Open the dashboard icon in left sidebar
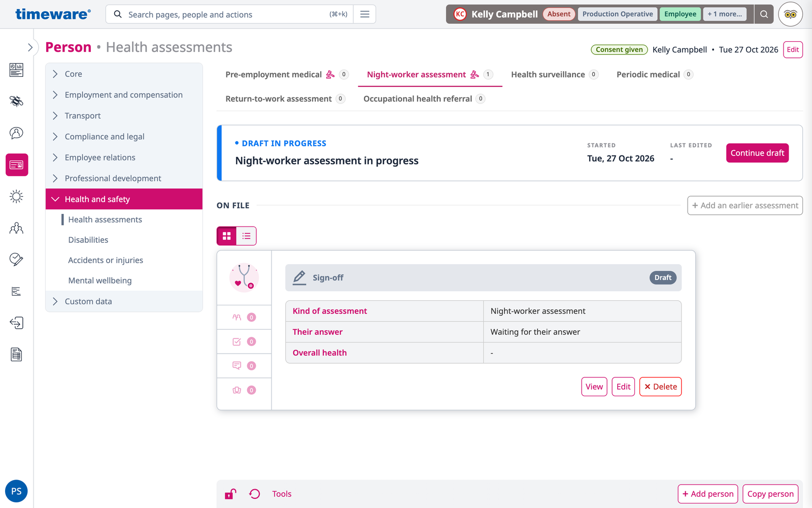This screenshot has height=508, width=812. pos(16,70)
